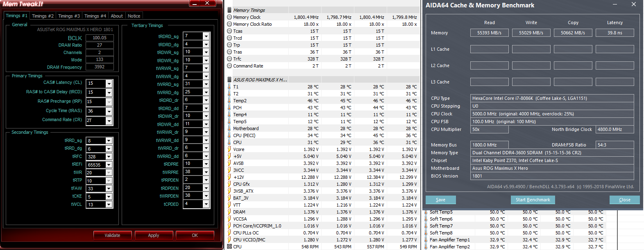The height and width of the screenshot is (250, 644).
Task: Expand the tREFI value dropdown
Action: [109, 165]
